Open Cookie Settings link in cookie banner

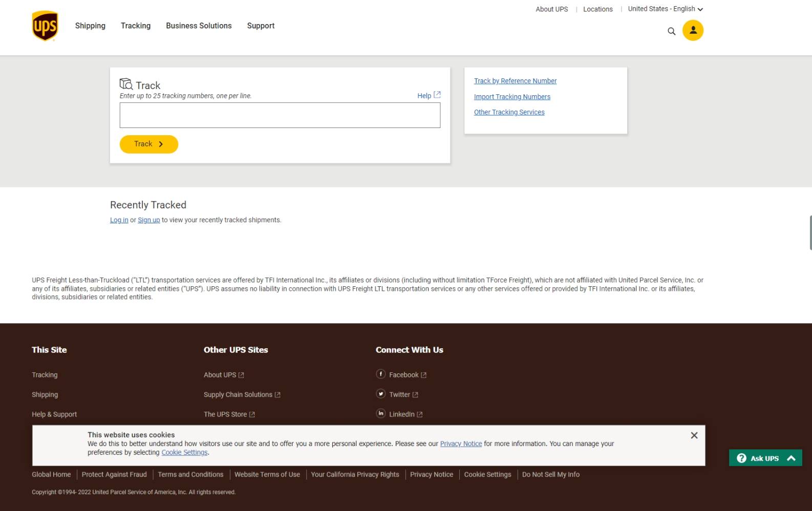(184, 453)
